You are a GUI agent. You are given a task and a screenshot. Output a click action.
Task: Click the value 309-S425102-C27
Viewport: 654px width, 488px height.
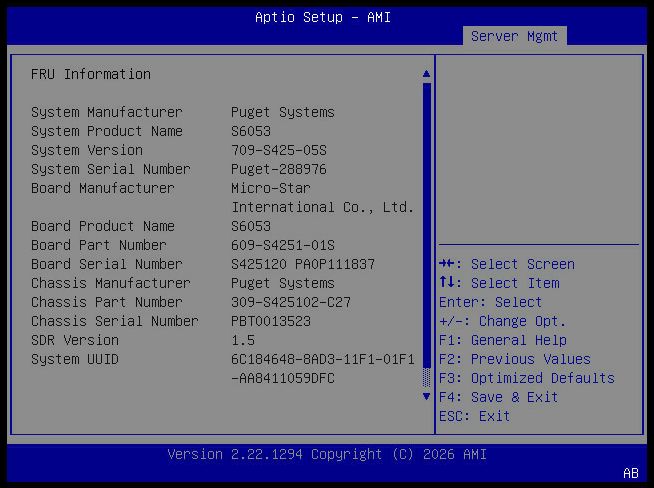click(x=291, y=302)
